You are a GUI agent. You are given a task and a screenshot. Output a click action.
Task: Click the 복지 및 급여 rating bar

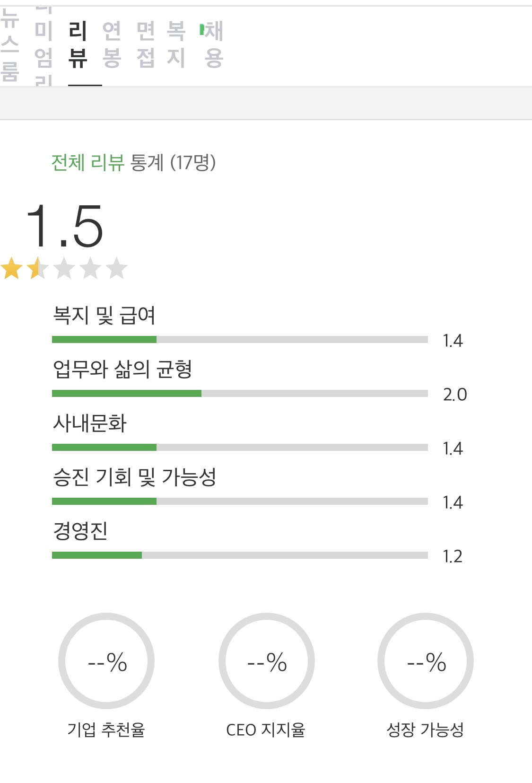(x=240, y=339)
